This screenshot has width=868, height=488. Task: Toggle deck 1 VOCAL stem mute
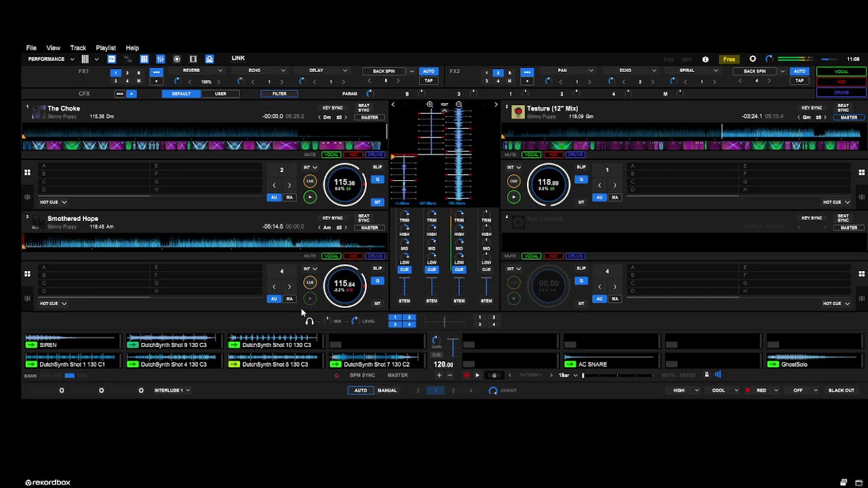click(331, 155)
